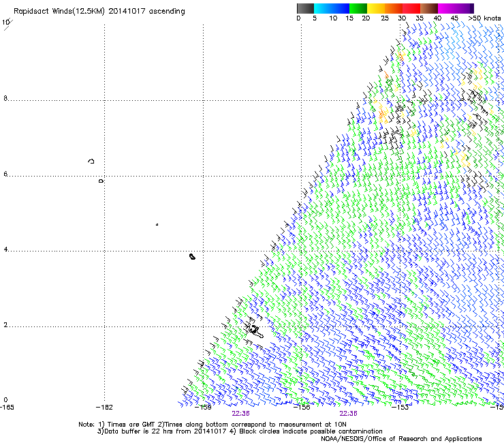
Task: Click the orange wind barb cluster below 8N
Action: tap(383, 114)
